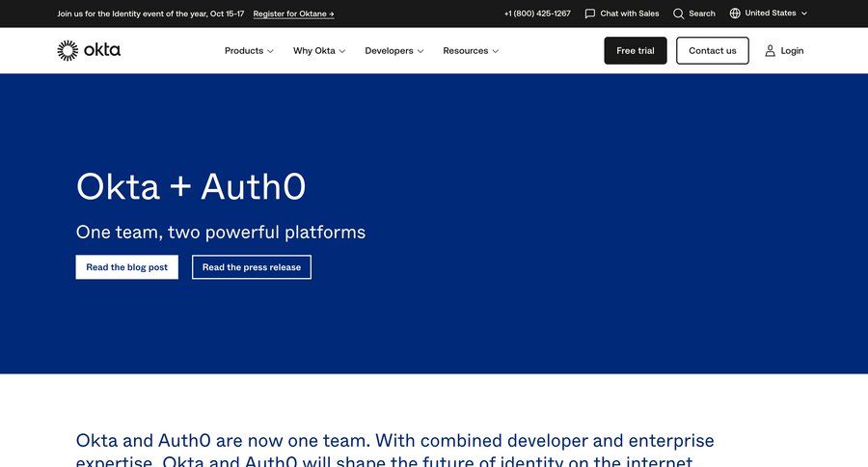Follow the Register for Oktane link
This screenshot has height=467, width=868.
click(x=293, y=14)
